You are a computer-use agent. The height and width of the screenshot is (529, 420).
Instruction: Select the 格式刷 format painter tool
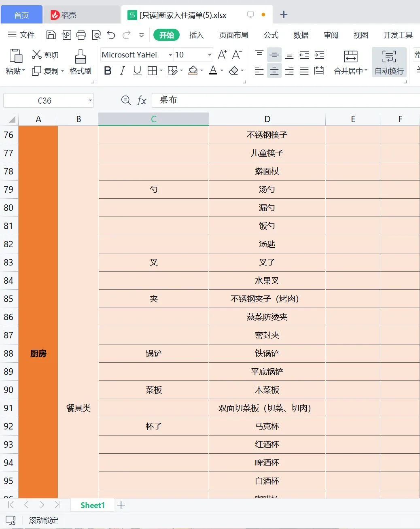pyautogui.click(x=80, y=62)
